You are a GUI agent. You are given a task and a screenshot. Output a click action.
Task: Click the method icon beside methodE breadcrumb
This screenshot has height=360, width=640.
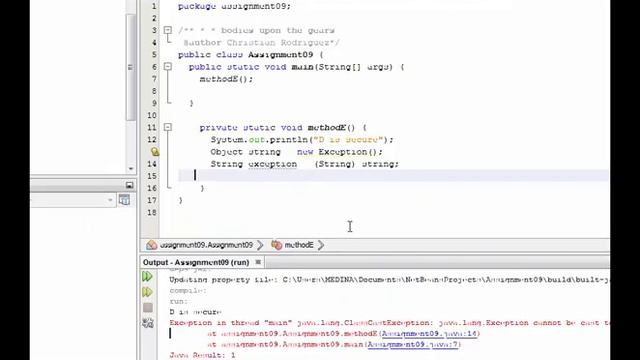click(276, 245)
